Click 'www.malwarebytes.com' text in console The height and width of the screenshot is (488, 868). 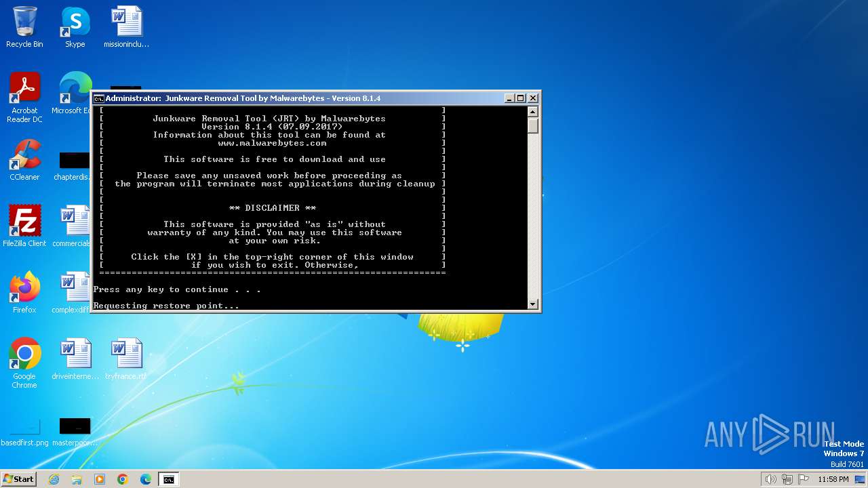(272, 143)
